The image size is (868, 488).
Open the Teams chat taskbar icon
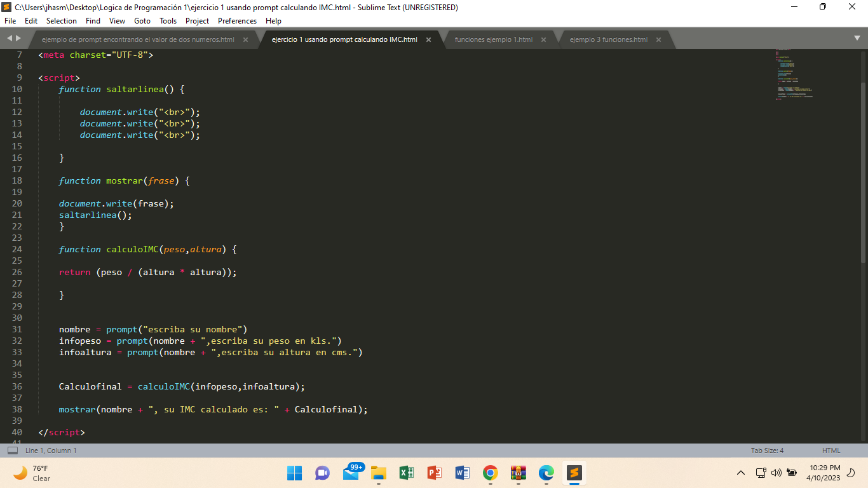pyautogui.click(x=322, y=473)
